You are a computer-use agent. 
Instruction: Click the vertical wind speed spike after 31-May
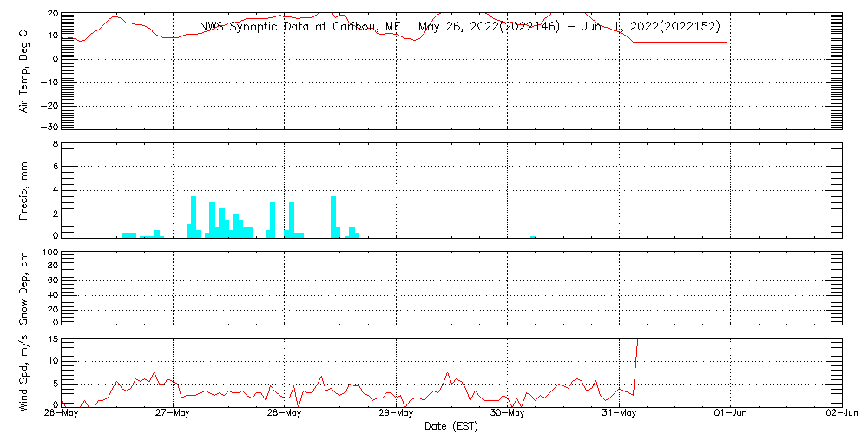(x=636, y=365)
